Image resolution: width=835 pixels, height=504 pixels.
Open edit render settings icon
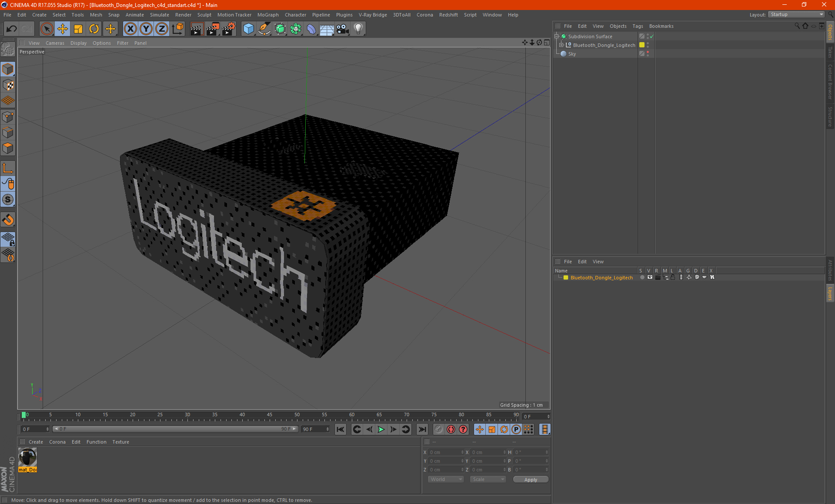[x=229, y=29]
